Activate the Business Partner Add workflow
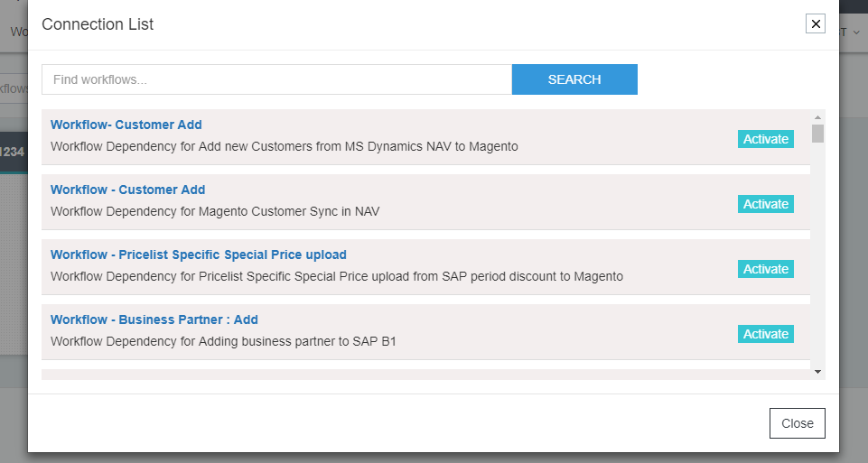The height and width of the screenshot is (463, 868). click(x=765, y=334)
